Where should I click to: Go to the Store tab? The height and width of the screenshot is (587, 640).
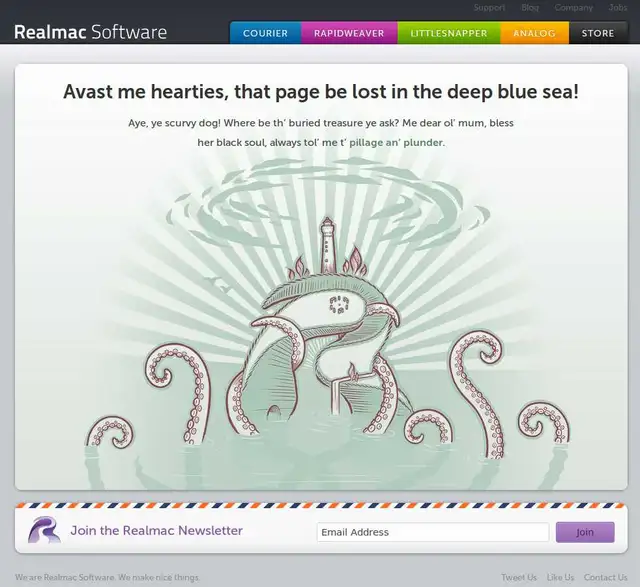598,33
